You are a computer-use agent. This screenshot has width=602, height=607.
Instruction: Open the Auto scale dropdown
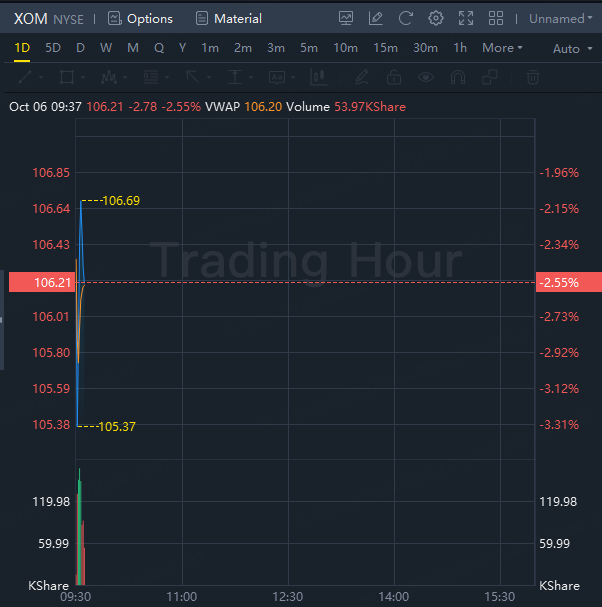click(570, 48)
